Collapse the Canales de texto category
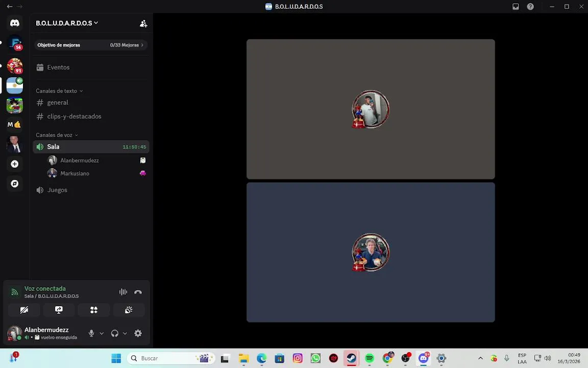The width and height of the screenshot is (588, 368). [59, 91]
